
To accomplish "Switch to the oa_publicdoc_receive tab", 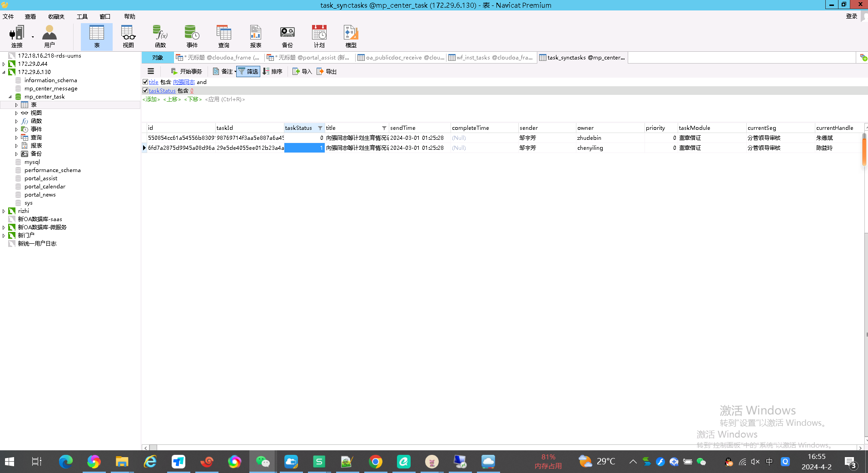I will click(401, 58).
